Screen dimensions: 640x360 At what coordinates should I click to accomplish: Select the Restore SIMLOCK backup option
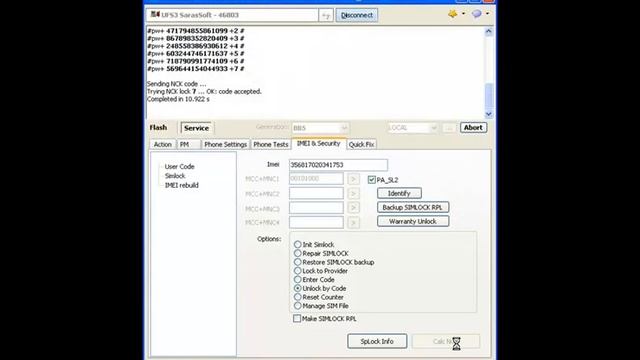tap(298, 262)
